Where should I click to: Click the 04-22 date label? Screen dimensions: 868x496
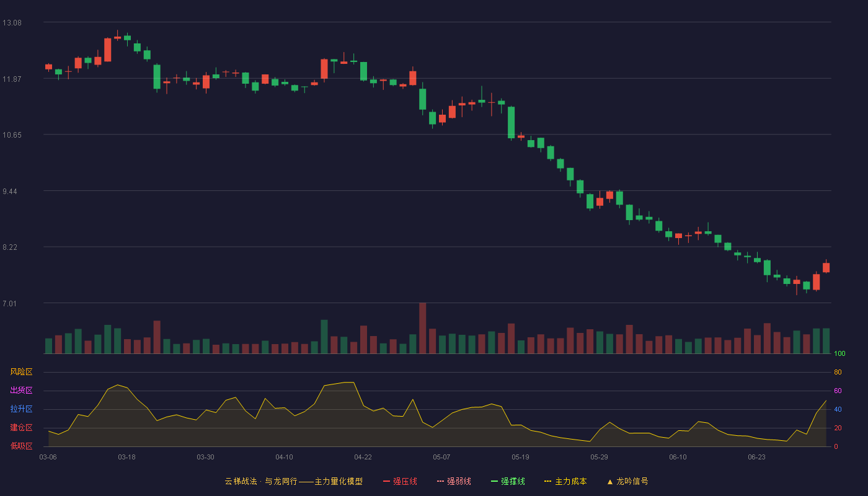[x=363, y=457]
